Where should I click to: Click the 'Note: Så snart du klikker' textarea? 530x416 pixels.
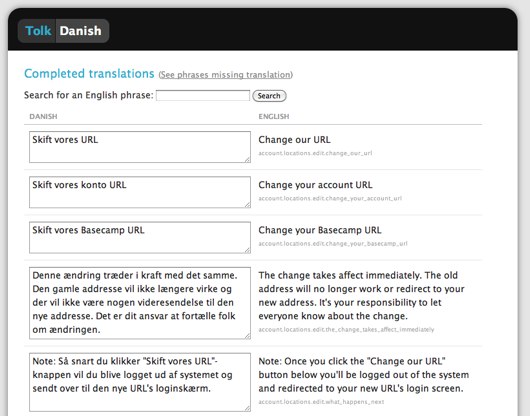click(x=140, y=382)
